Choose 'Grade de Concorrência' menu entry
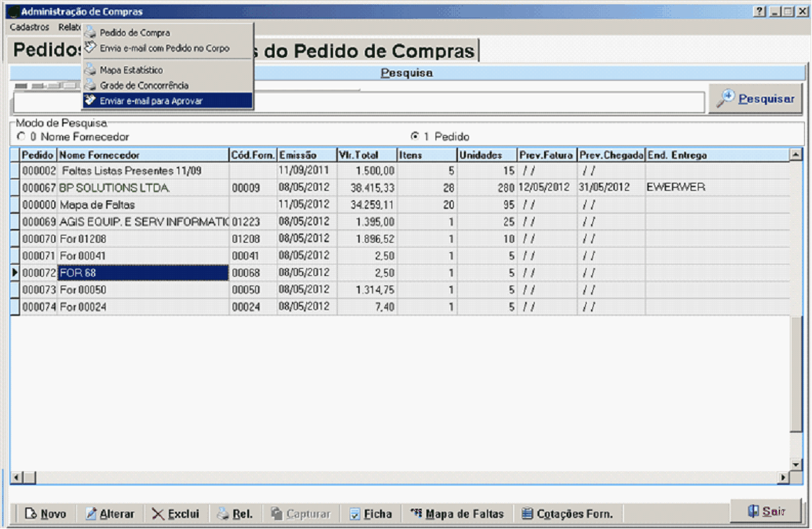Image resolution: width=812 pixels, height=529 pixels. pyautogui.click(x=144, y=85)
